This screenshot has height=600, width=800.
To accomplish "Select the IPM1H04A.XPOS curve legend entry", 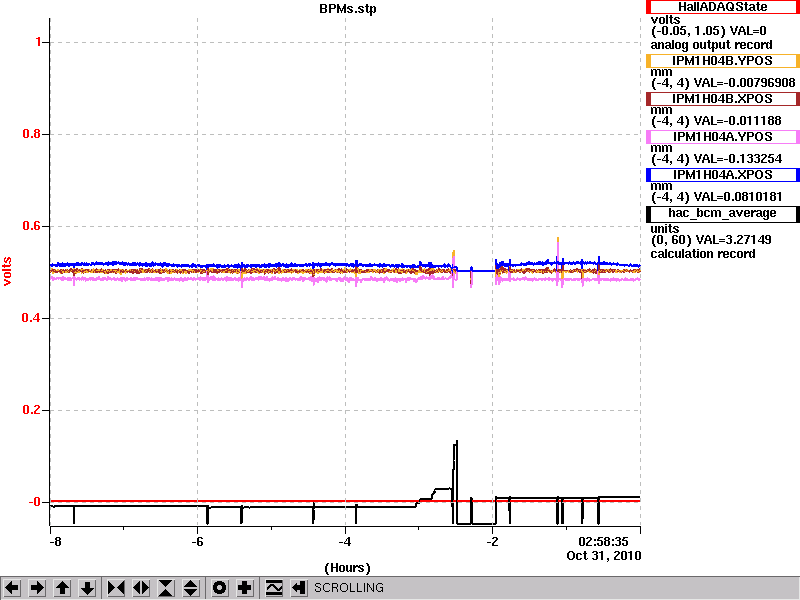I will 722,175.
